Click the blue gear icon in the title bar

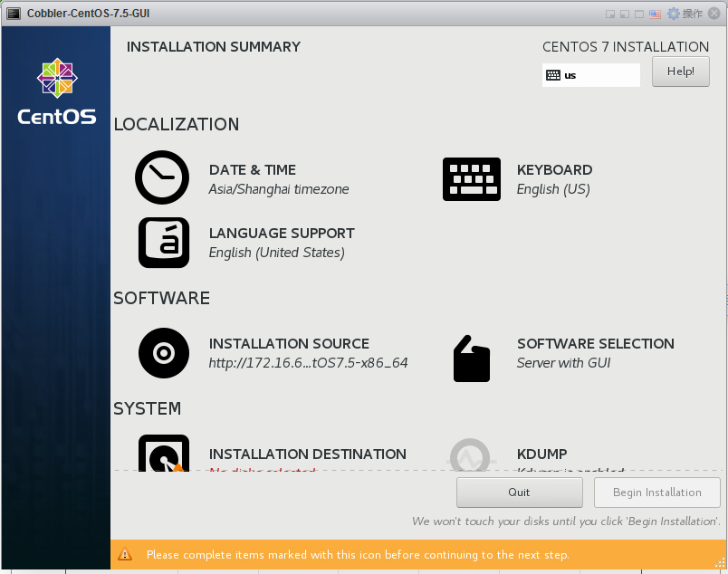point(673,14)
